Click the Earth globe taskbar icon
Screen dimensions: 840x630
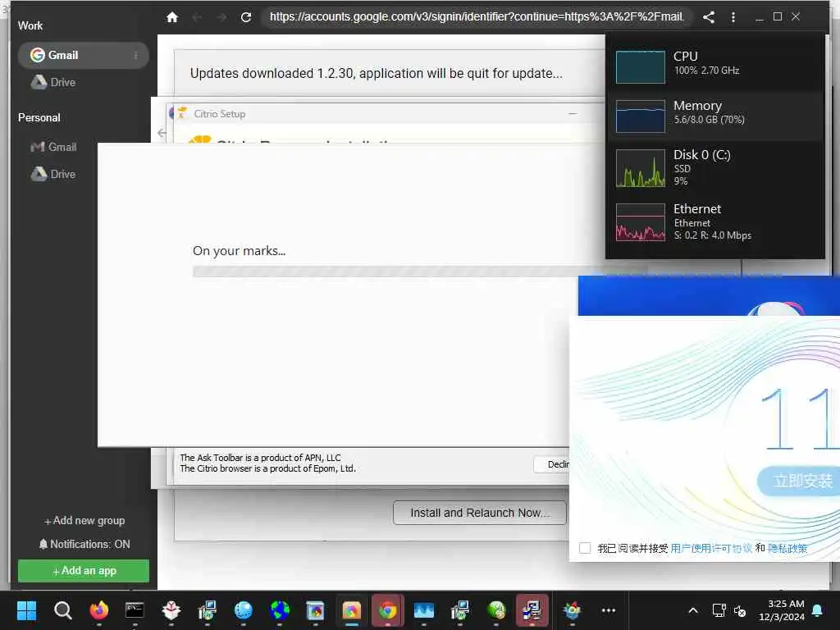280,610
